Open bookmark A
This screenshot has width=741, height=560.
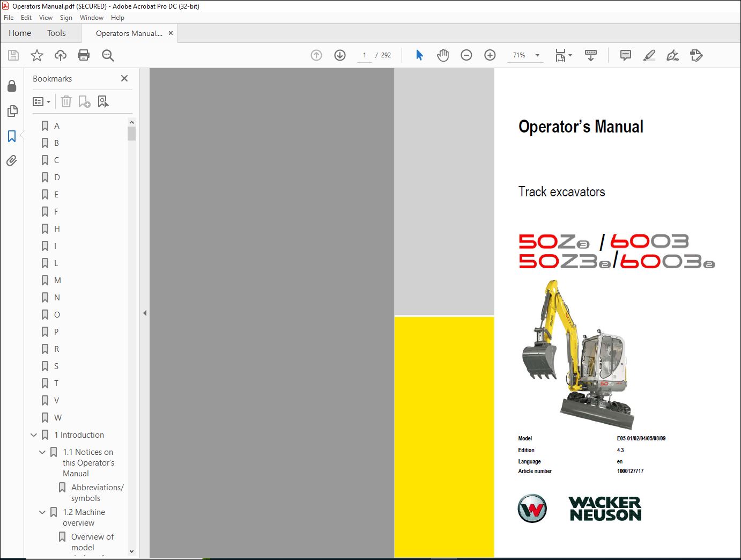57,126
